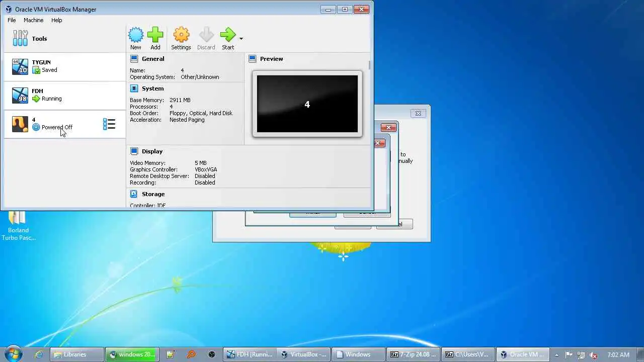Click the Storage section disk icon
This screenshot has height=362, width=644.
click(134, 194)
